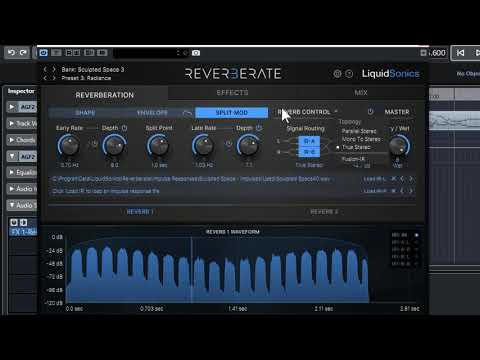
Task: Click the Redo arrow icon
Action: (x=23, y=53)
